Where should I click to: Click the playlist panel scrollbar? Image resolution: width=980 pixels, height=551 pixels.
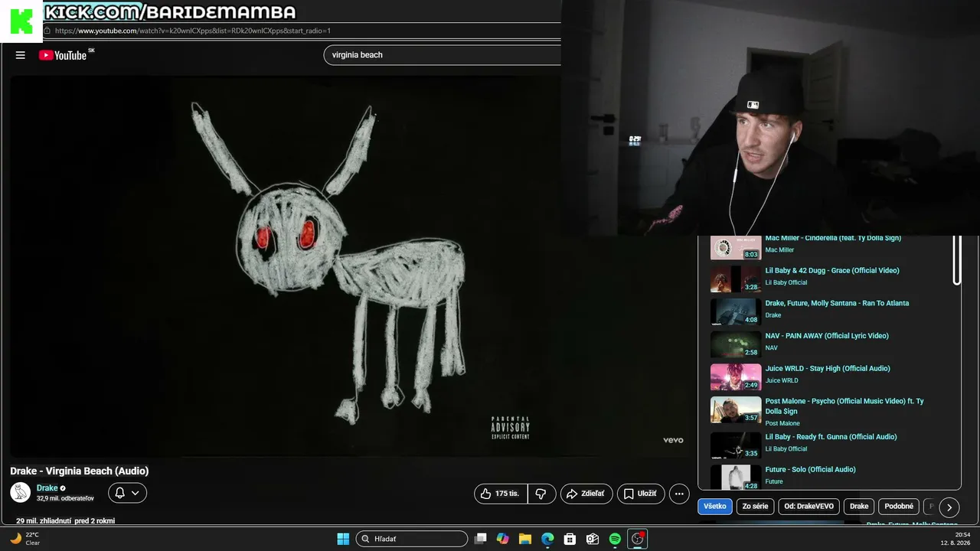click(957, 260)
